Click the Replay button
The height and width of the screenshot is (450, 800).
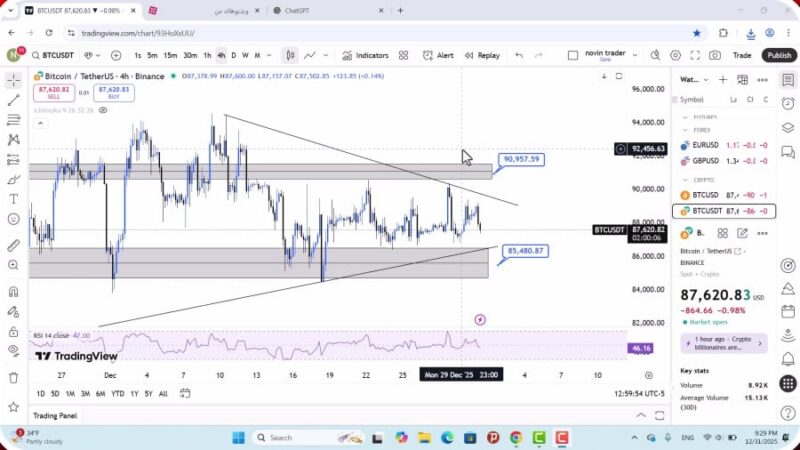click(x=482, y=55)
